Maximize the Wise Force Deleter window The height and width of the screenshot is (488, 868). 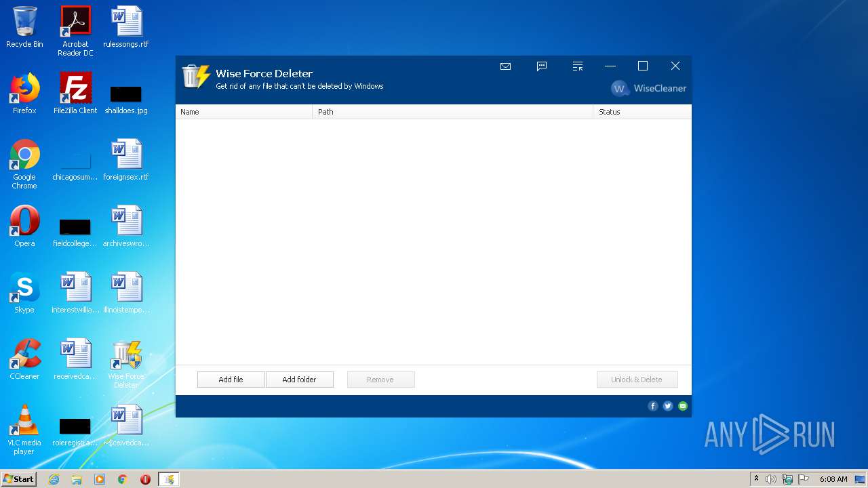[643, 66]
